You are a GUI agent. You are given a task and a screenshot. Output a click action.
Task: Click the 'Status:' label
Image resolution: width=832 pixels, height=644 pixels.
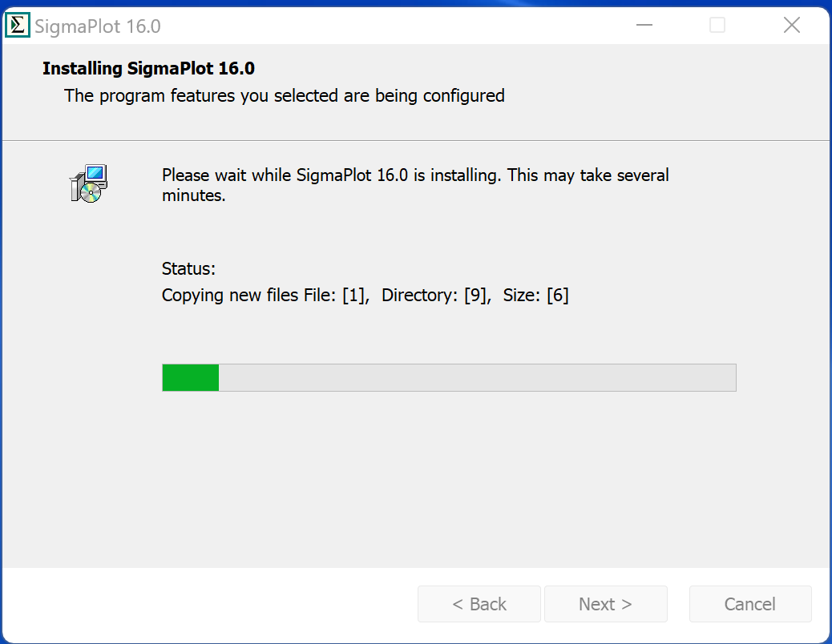pyautogui.click(x=188, y=268)
